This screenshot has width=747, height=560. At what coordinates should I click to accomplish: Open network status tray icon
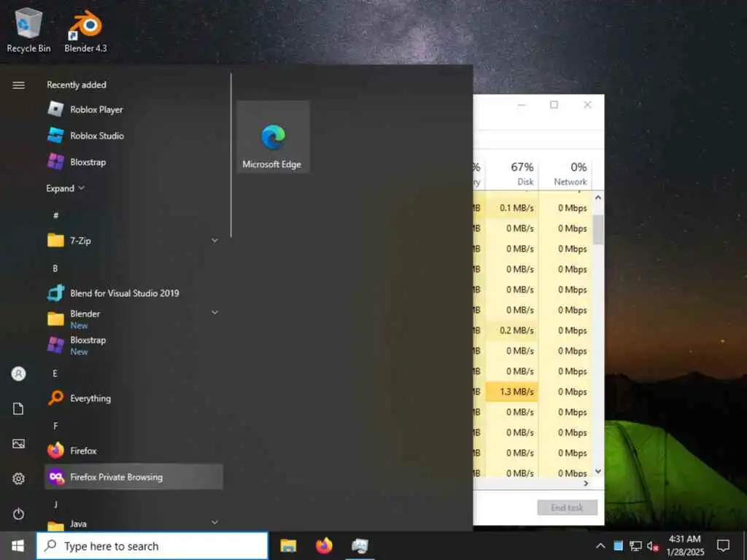pyautogui.click(x=635, y=545)
